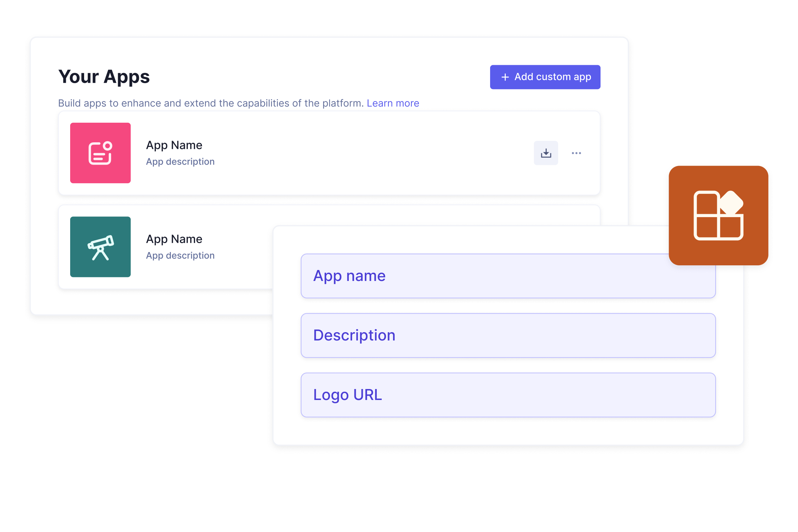Click the Build apps subtitle text

tap(210, 103)
